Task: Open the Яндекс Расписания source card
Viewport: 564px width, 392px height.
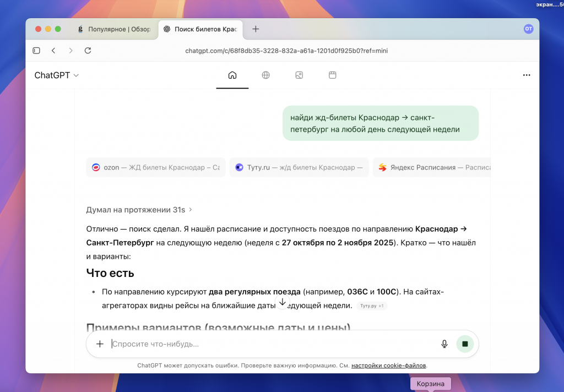Action: point(432,167)
